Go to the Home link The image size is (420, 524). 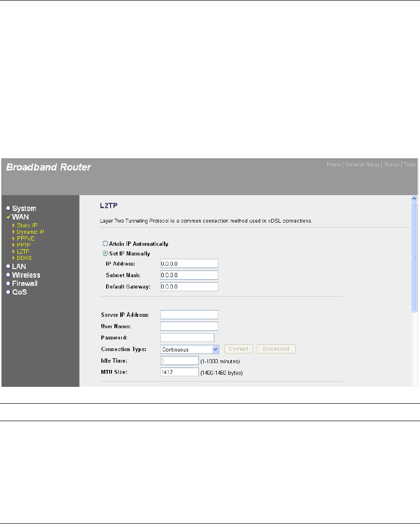tap(334, 164)
